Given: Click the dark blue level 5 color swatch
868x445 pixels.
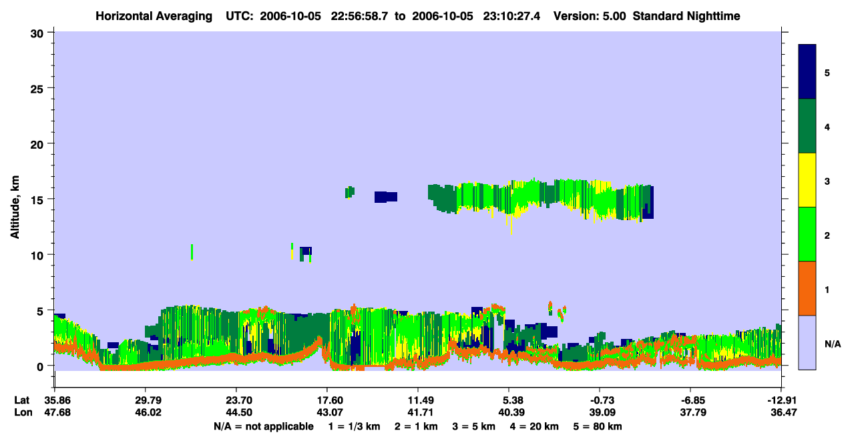Looking at the screenshot, I should (807, 71).
